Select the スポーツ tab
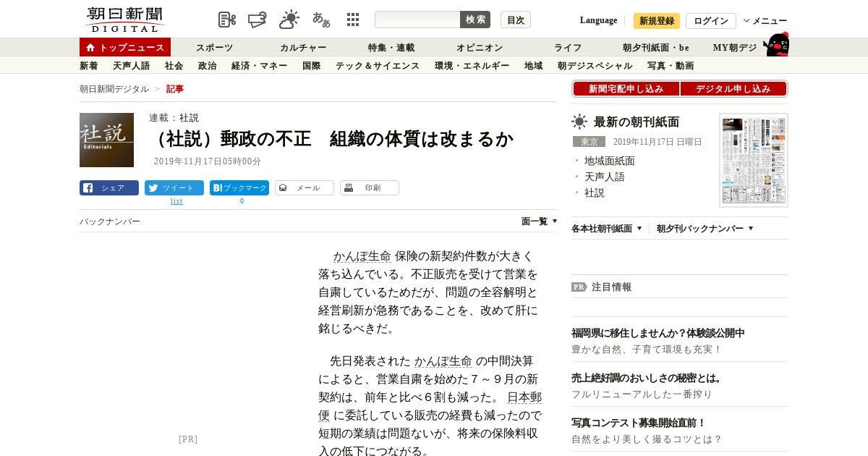868x456 pixels. click(215, 48)
